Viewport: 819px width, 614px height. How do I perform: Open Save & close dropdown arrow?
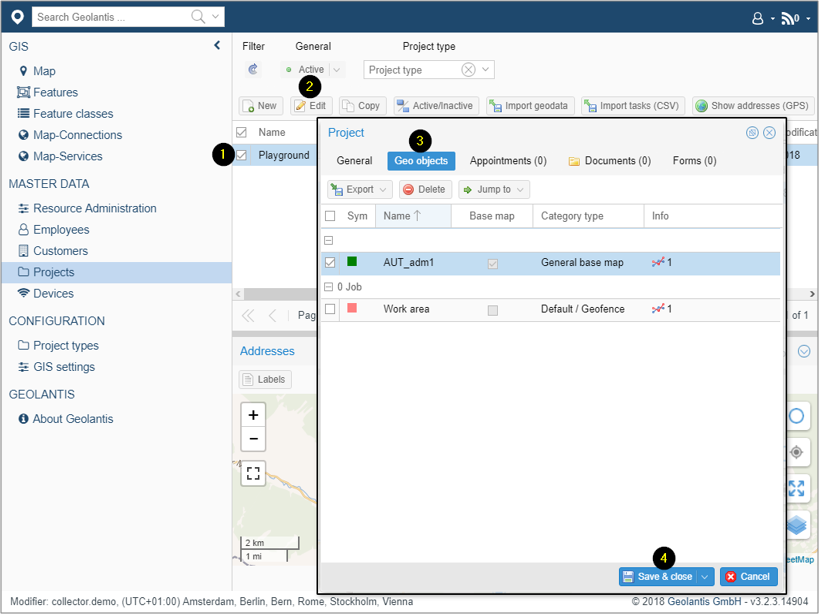pos(705,576)
